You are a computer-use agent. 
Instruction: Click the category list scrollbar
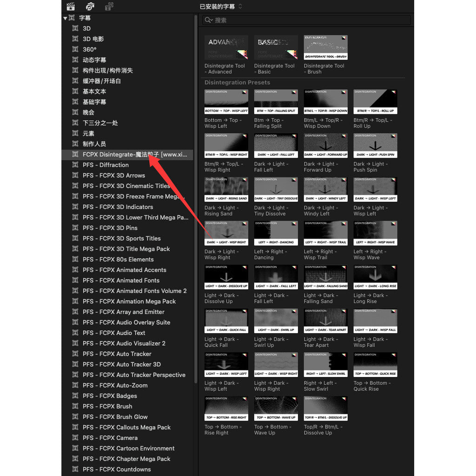196,199
